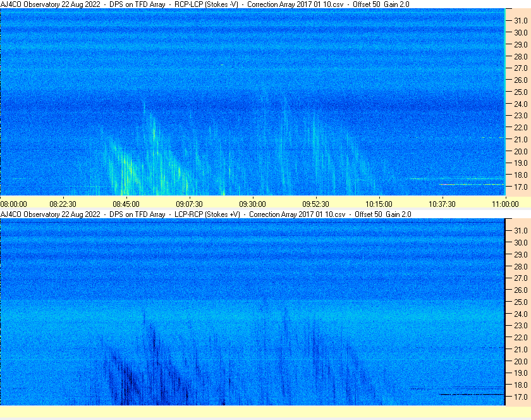Click the 28.0 frequency label on lower chart
The image size is (531, 420).
[x=521, y=266]
